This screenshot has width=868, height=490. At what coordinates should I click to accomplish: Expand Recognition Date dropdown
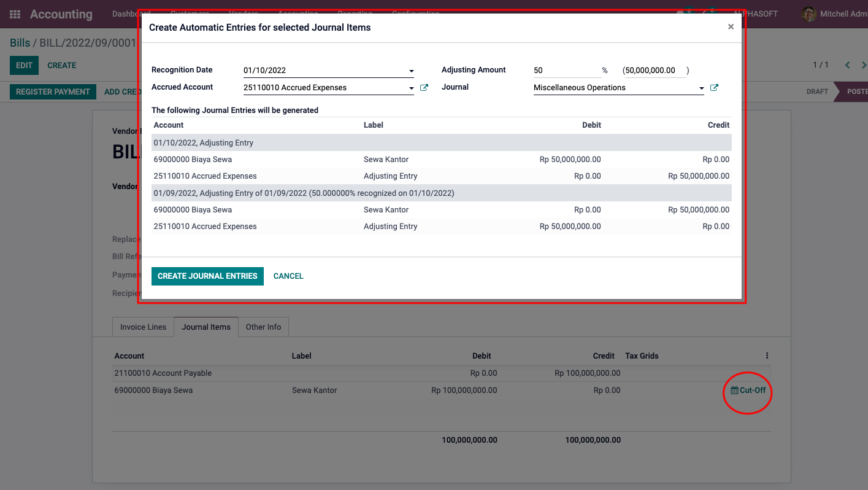[x=412, y=71]
